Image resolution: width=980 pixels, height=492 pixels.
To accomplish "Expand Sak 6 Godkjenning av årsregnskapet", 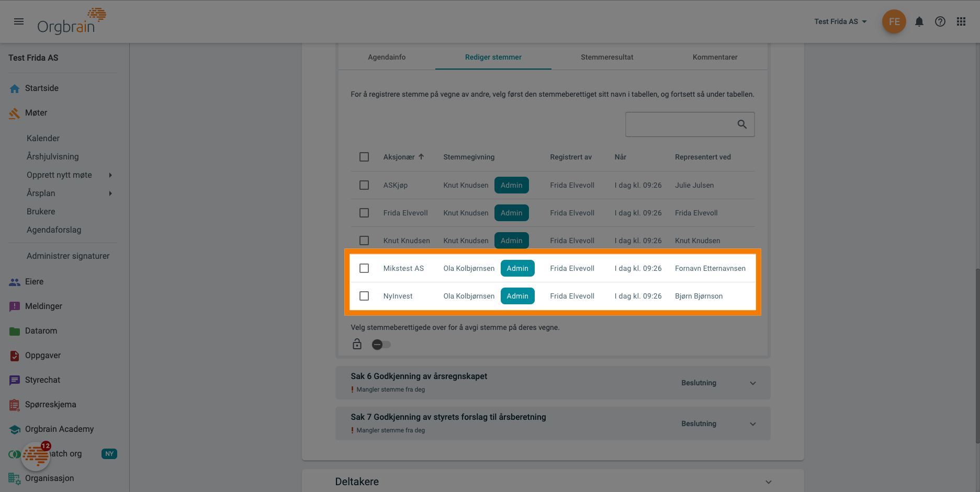I will (x=752, y=383).
